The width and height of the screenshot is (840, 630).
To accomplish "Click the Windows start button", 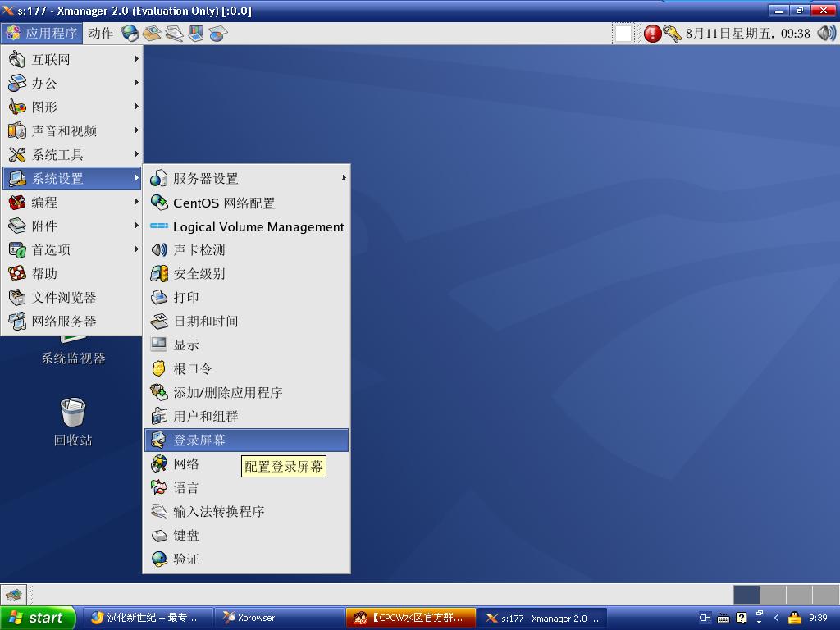I will pos(38,618).
